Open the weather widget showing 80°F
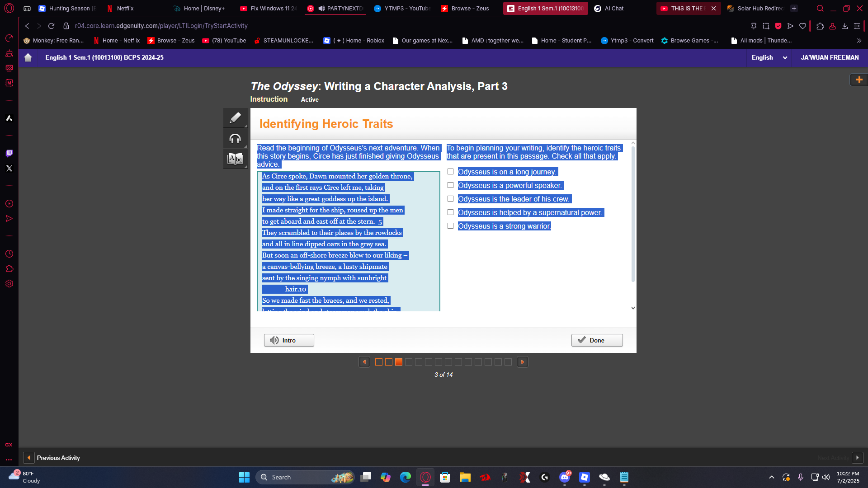 (24, 477)
